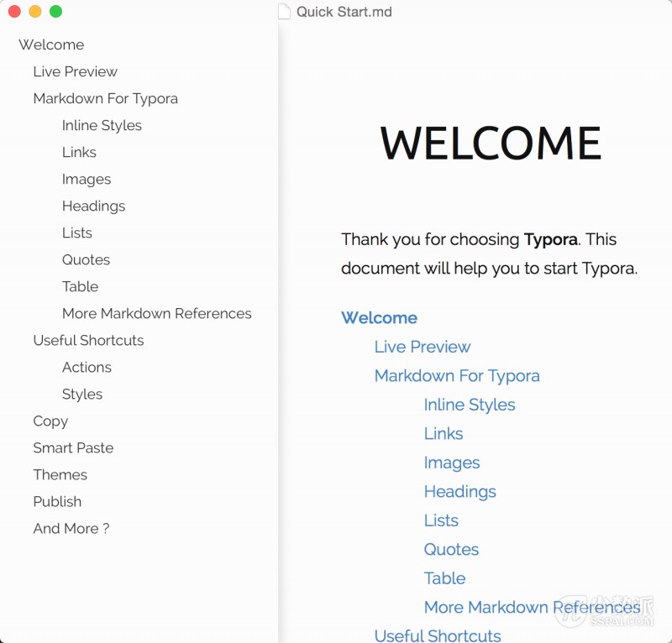The width and height of the screenshot is (672, 643).
Task: Open the More Markdown References document link
Action: click(532, 607)
